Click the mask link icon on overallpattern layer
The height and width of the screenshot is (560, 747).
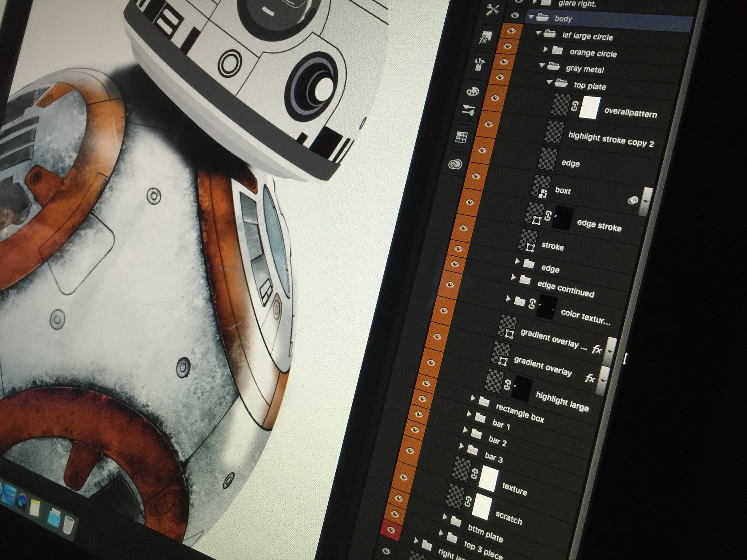click(575, 105)
